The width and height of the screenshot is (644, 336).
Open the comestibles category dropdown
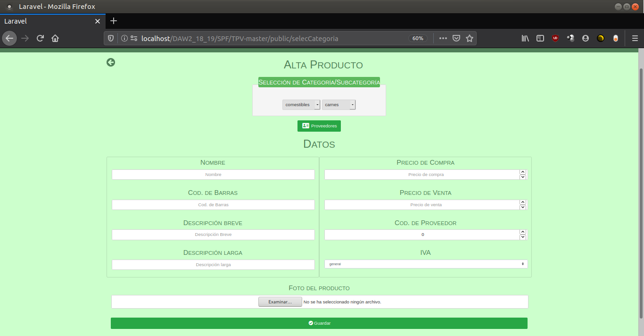click(x=301, y=105)
